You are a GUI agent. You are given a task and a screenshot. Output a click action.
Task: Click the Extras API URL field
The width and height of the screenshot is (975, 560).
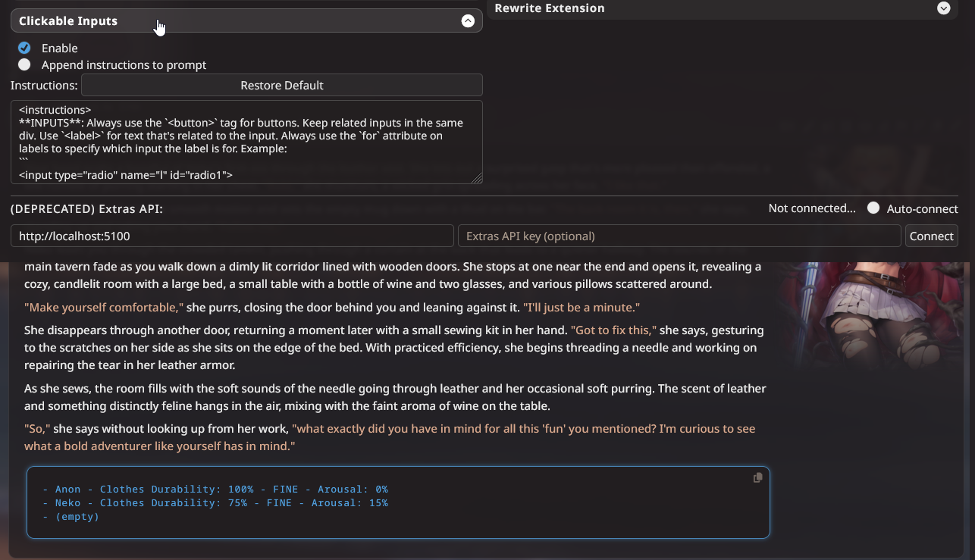pyautogui.click(x=232, y=236)
